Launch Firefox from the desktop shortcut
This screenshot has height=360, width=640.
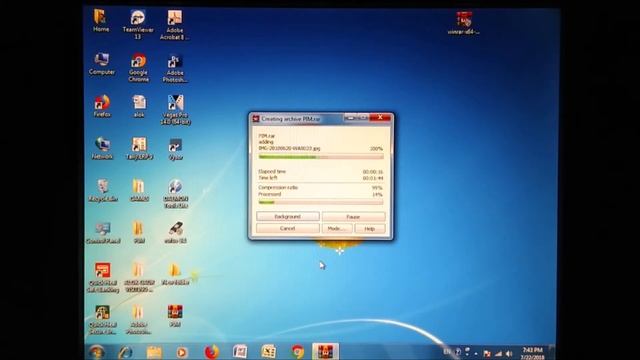[x=102, y=106]
